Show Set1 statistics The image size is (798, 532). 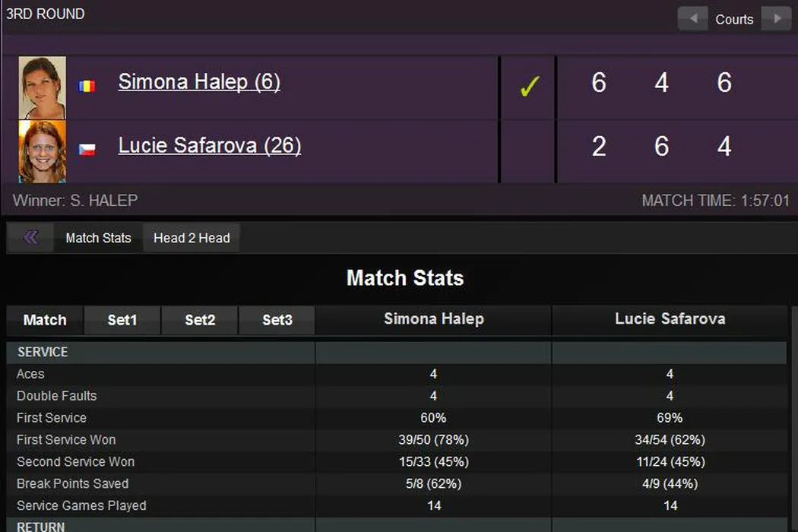click(x=122, y=320)
